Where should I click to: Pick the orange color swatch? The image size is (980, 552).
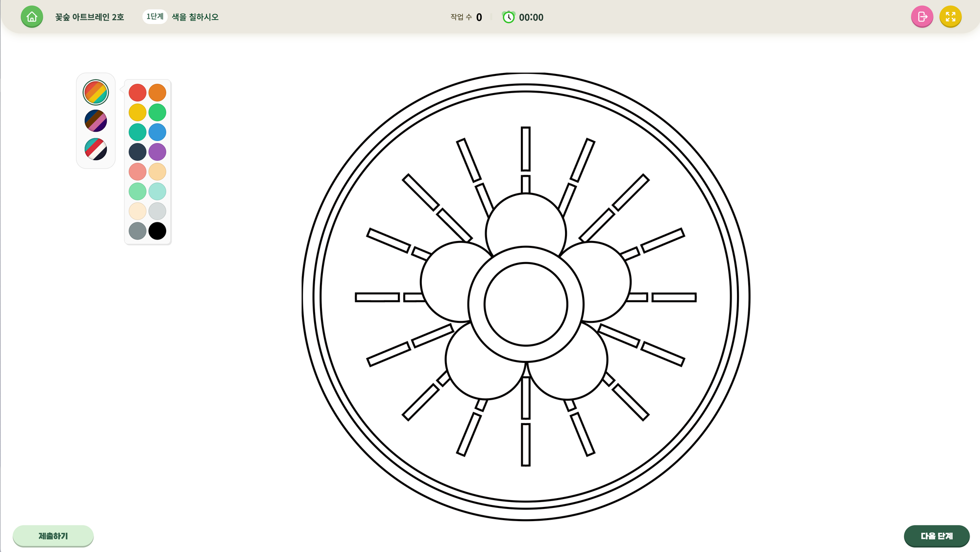pyautogui.click(x=157, y=93)
